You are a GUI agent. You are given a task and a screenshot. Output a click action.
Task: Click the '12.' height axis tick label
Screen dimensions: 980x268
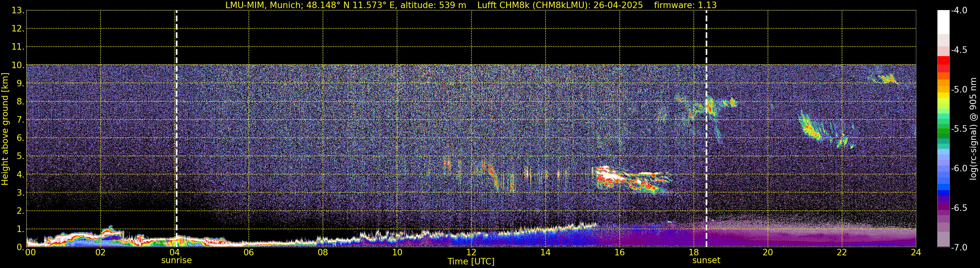[18, 29]
